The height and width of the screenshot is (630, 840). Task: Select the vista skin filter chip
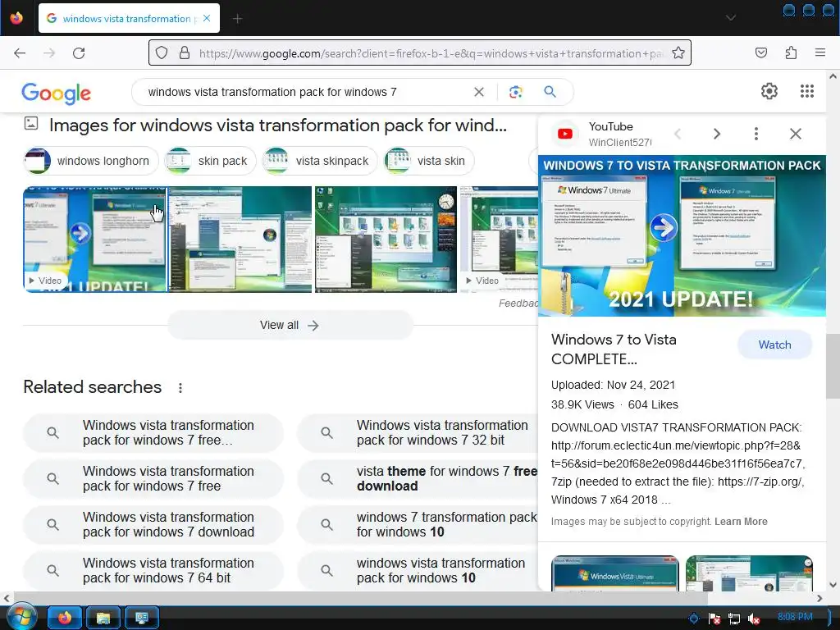(x=428, y=161)
